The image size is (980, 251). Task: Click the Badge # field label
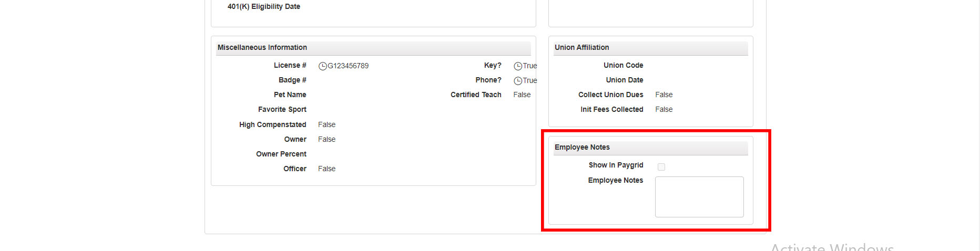pos(292,80)
